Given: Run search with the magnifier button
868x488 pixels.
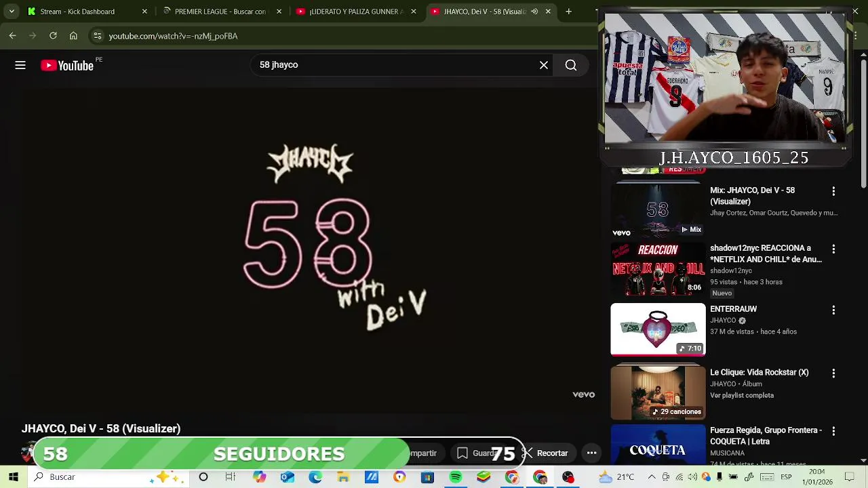Looking at the screenshot, I should click(x=571, y=65).
